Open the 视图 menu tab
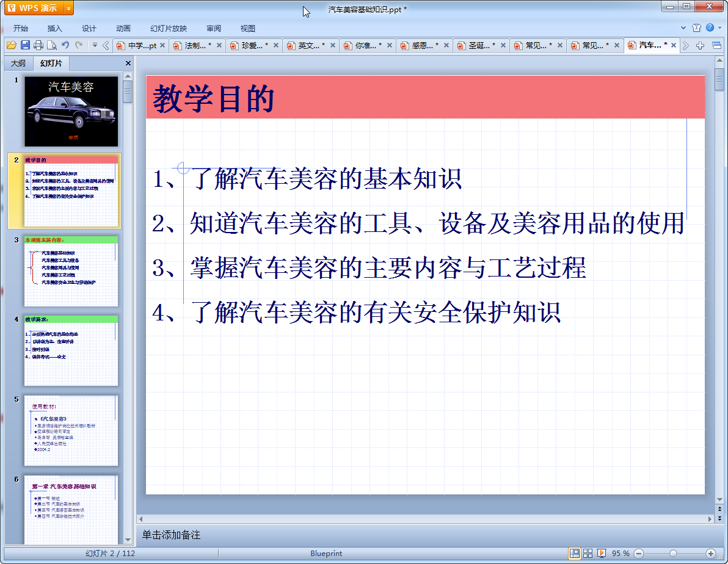The image size is (728, 564). (248, 28)
